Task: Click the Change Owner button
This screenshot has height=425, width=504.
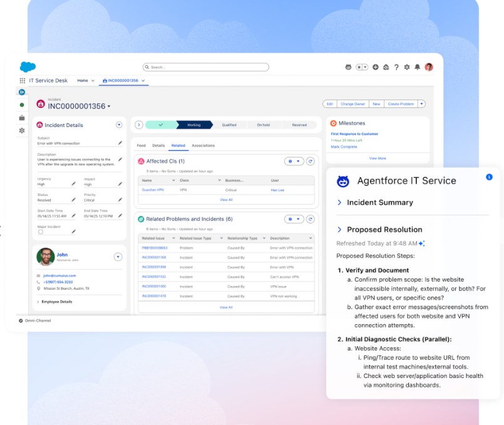Action: pyautogui.click(x=352, y=104)
